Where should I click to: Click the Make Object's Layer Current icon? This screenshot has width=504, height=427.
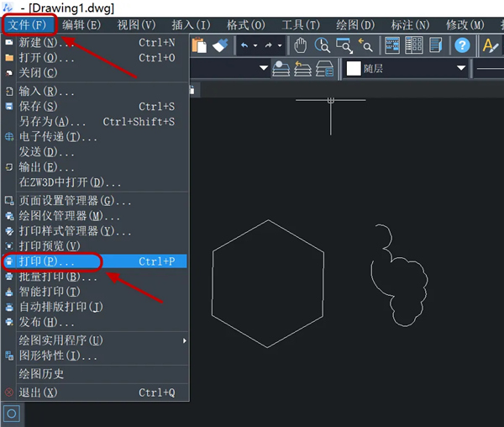pos(281,68)
